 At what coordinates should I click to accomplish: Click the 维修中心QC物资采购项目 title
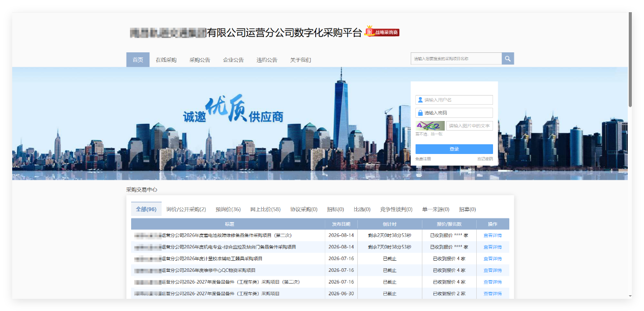[195, 270]
